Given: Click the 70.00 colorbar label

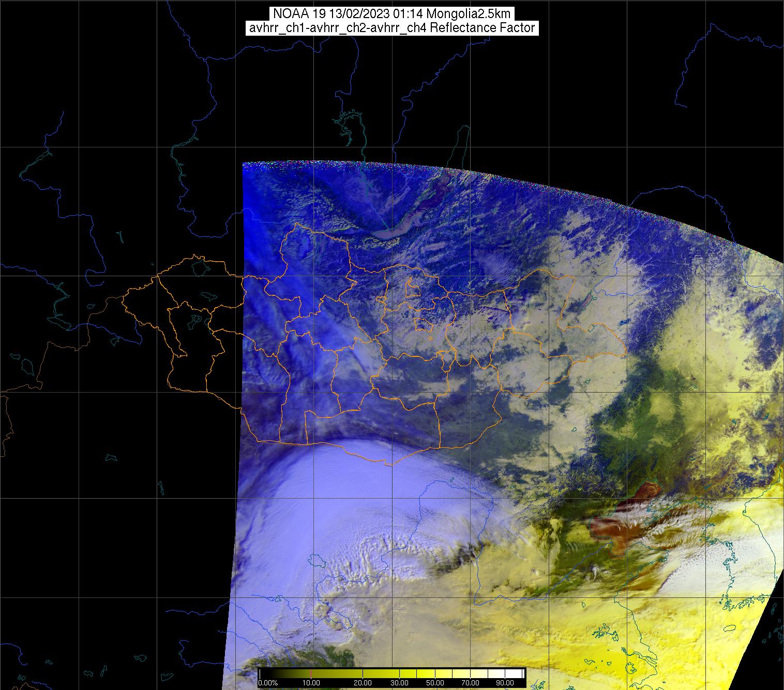Looking at the screenshot, I should (471, 683).
